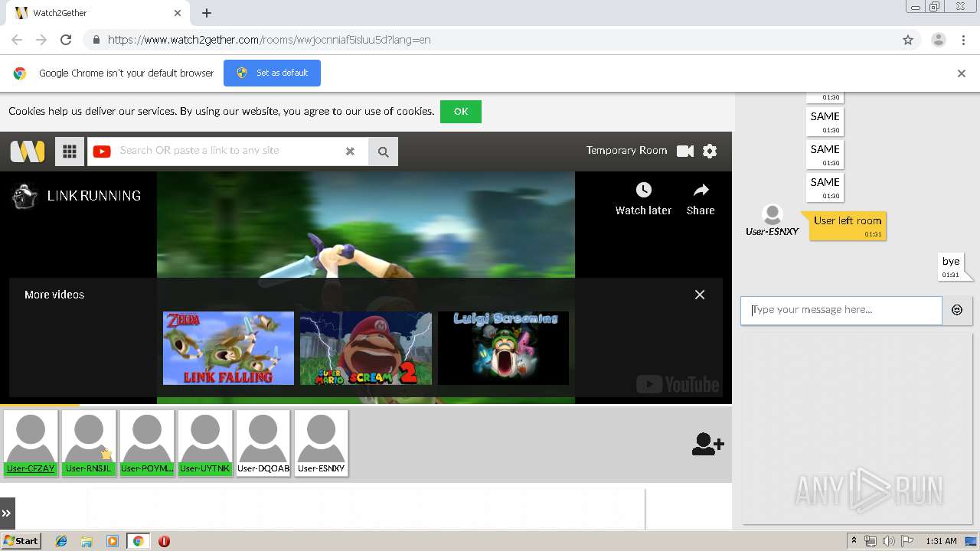Show hidden system tray icons

click(x=854, y=541)
